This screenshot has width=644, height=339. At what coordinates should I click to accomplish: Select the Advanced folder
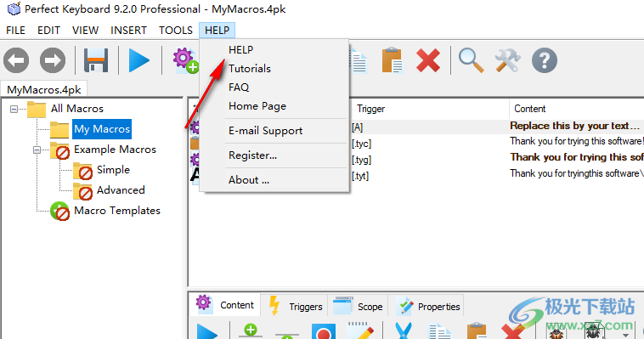pos(121,190)
